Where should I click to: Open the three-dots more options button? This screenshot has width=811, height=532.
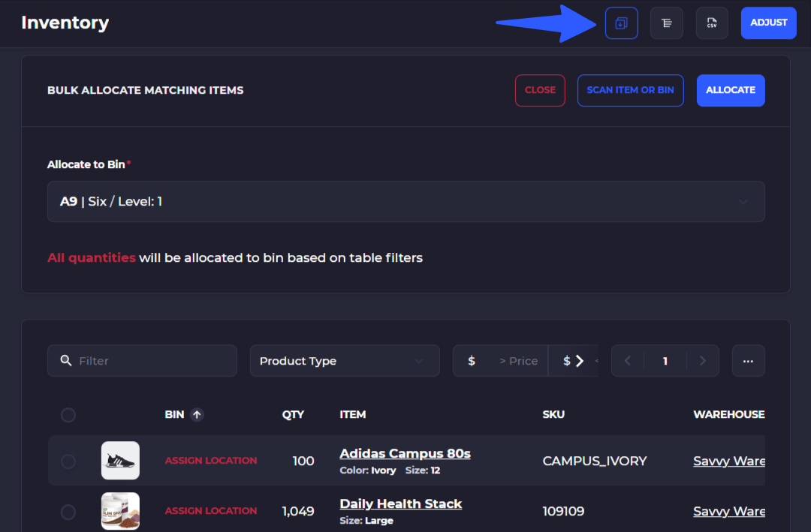748,361
